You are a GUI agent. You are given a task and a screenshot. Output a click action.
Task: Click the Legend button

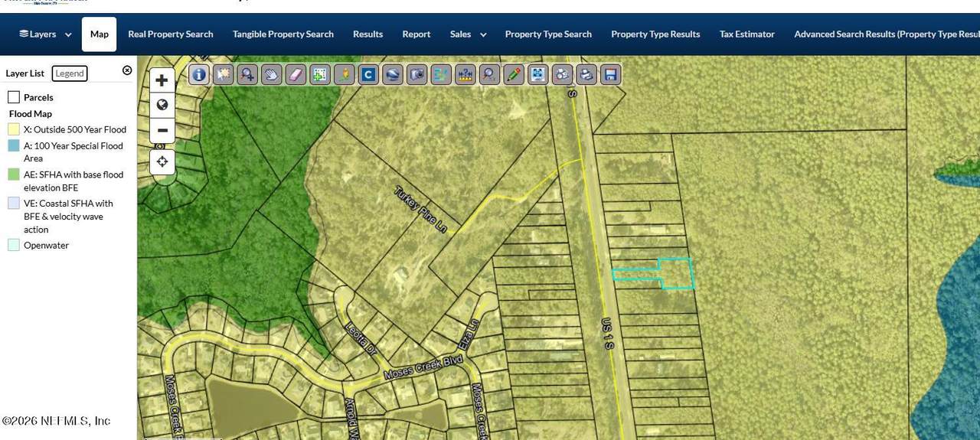tap(70, 73)
